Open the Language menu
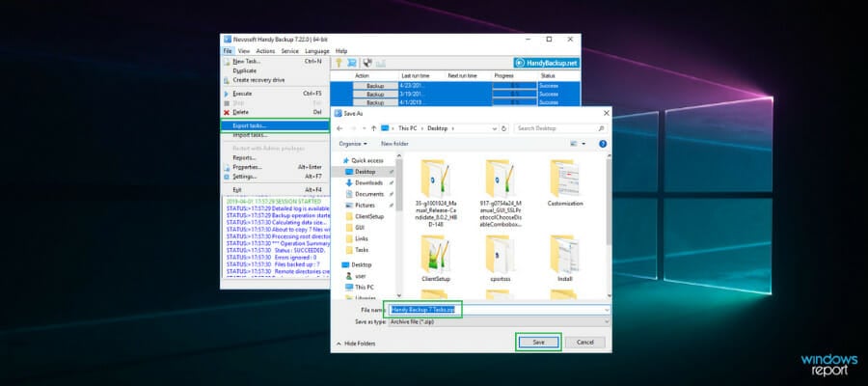 (x=316, y=51)
